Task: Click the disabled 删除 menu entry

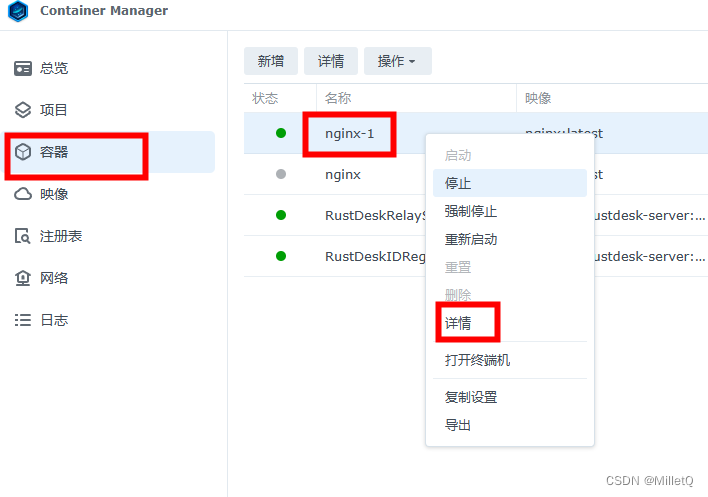Action: pyautogui.click(x=510, y=295)
